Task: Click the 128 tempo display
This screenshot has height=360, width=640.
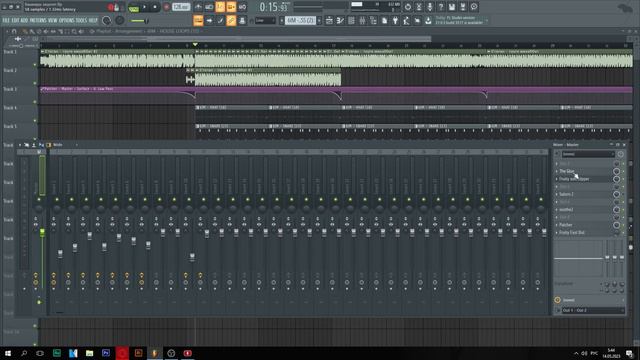Action: point(181,7)
